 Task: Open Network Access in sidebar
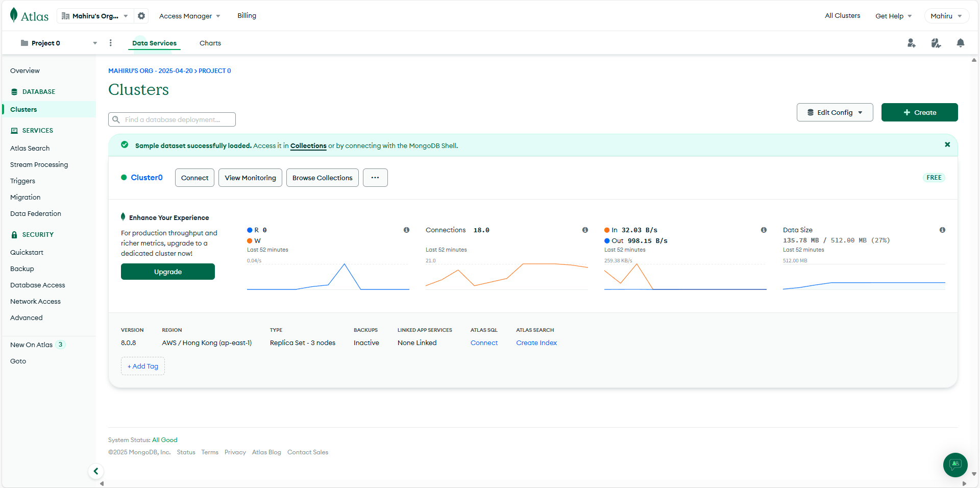(35, 301)
